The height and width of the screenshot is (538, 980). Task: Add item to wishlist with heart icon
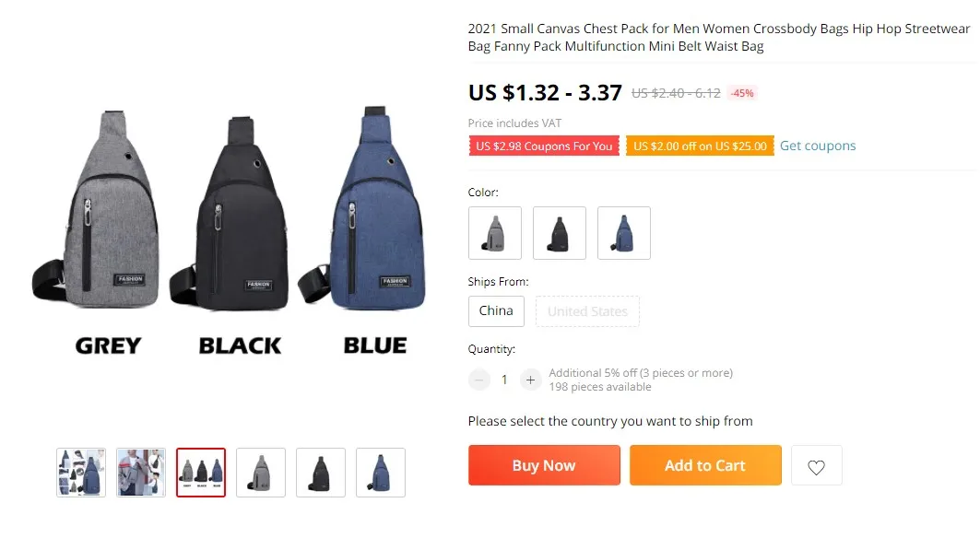[x=816, y=465]
